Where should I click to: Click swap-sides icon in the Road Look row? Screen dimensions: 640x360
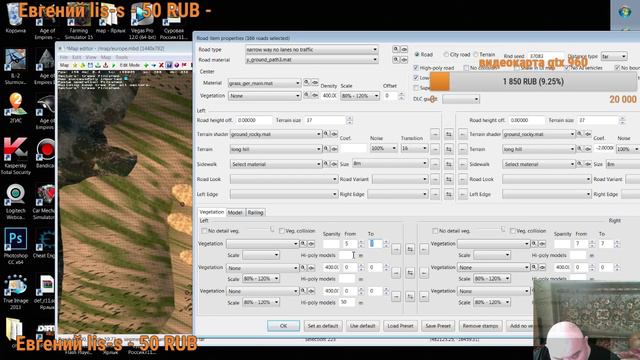pos(449,179)
